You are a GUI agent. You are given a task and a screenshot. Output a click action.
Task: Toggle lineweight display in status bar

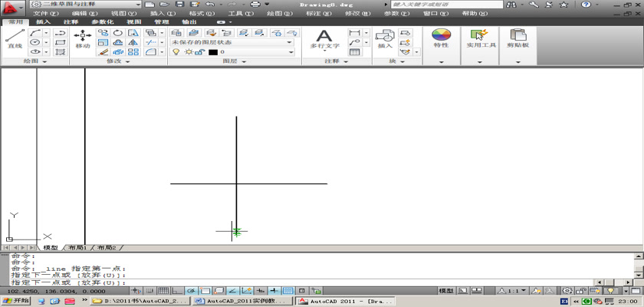point(274,291)
